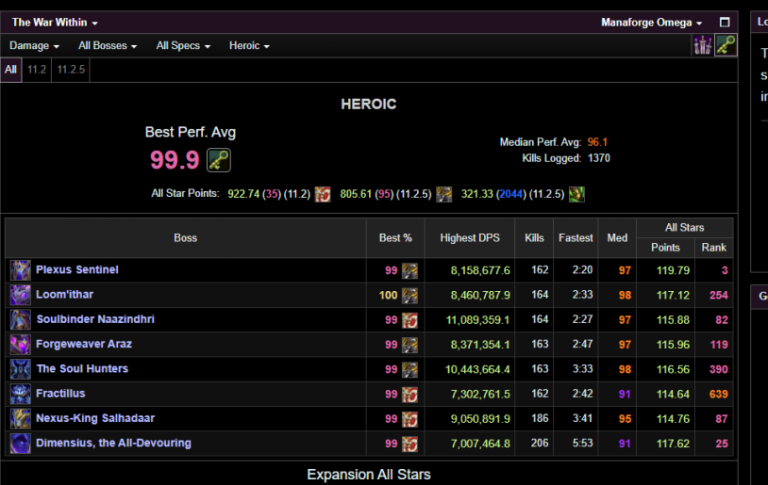Click rank 639 in Fractillus row
The height and width of the screenshot is (485, 768).
[719, 394]
